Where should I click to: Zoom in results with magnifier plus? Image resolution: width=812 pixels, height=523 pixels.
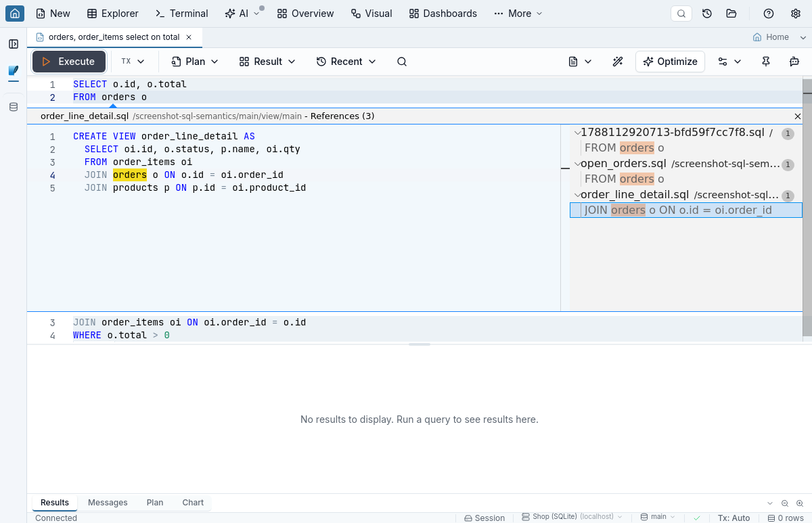(x=800, y=503)
